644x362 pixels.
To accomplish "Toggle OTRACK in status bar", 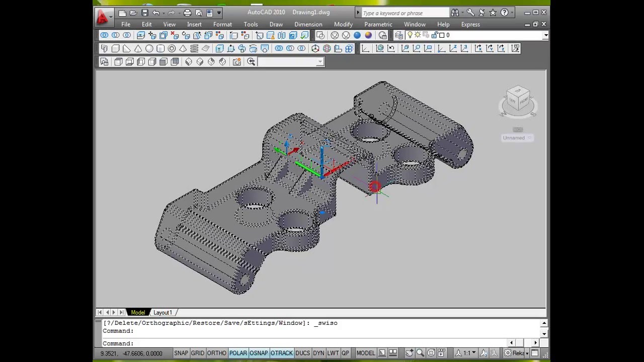I will (282, 353).
